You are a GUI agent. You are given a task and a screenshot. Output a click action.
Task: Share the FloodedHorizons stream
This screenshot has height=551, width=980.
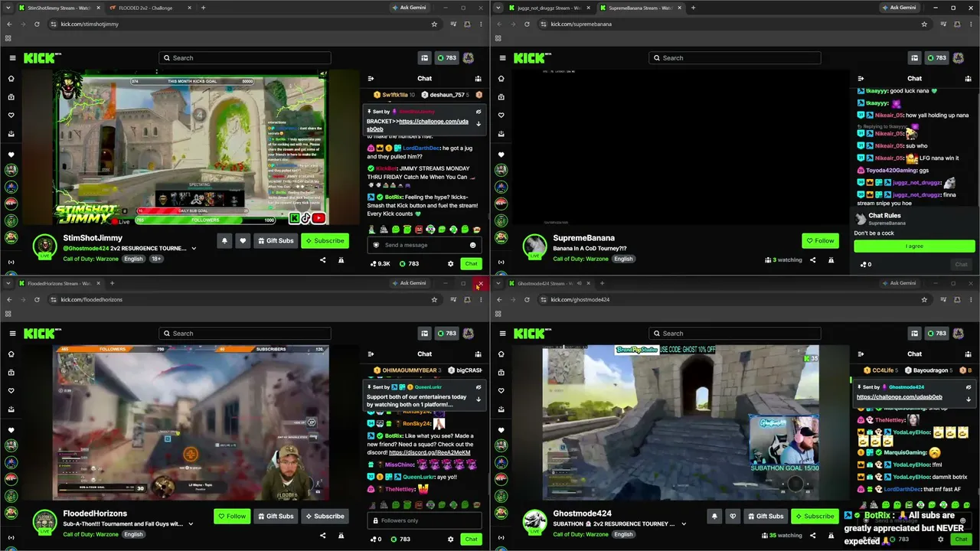(322, 535)
